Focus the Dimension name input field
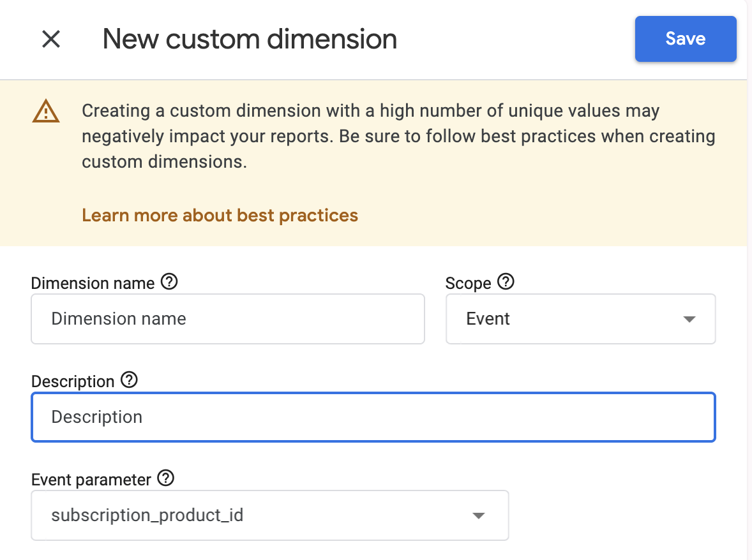 coord(228,318)
